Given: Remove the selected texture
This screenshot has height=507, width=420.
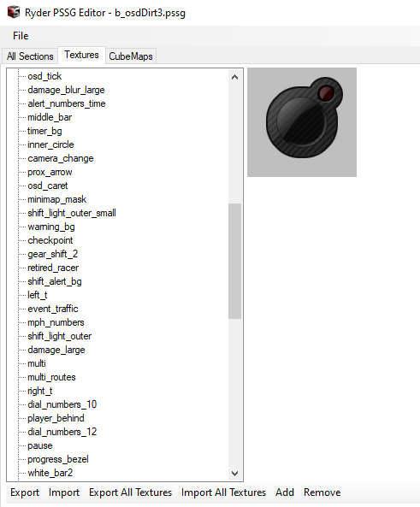Looking at the screenshot, I should [x=322, y=492].
